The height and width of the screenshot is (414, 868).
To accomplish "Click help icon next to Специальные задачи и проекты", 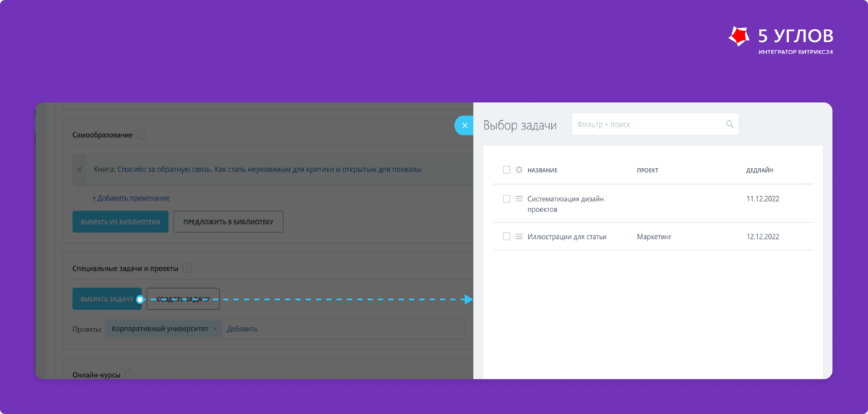I will pyautogui.click(x=187, y=268).
